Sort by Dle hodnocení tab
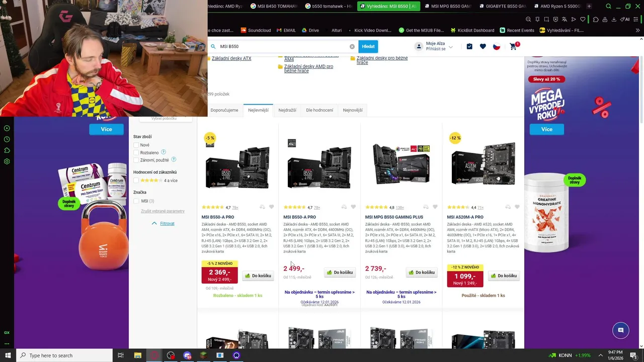 pos(319,110)
